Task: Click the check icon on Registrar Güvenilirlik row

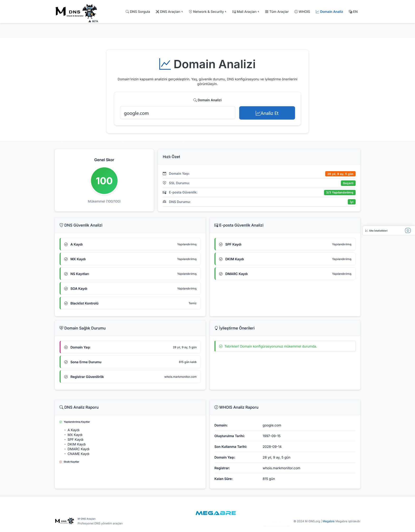Action: point(66,377)
